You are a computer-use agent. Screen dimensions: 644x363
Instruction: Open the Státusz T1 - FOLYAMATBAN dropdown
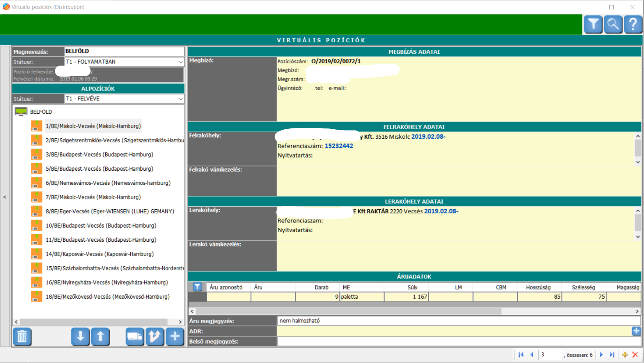click(180, 62)
